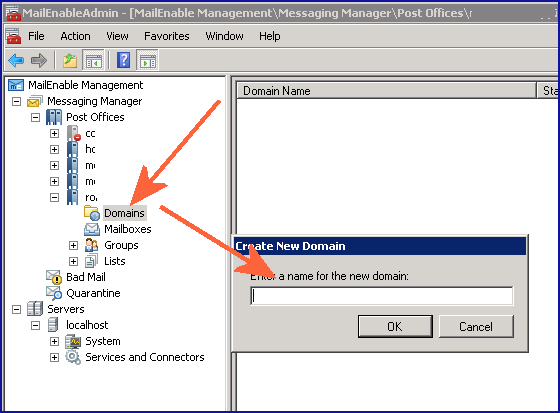Viewport: 560px width, 413px height.
Task: Open the File menu
Action: 36,36
